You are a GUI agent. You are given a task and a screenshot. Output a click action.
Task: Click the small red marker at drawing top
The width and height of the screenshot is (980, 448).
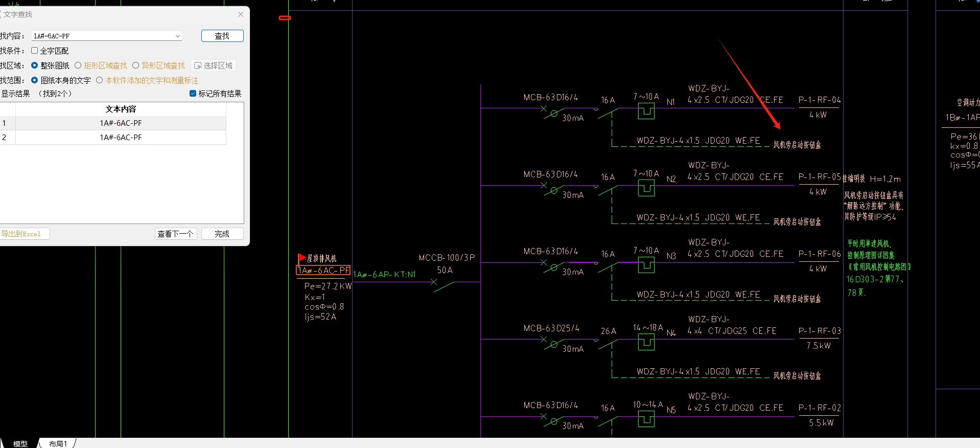[285, 18]
